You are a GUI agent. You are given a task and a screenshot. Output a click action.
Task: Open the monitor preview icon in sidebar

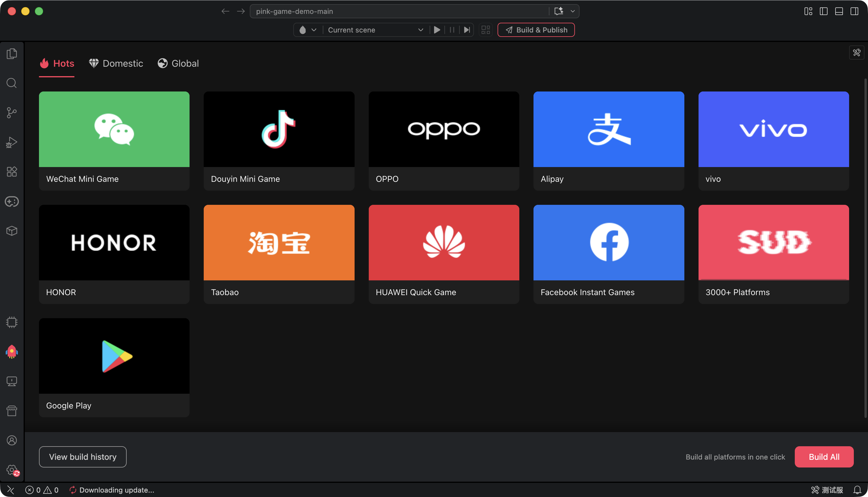tap(12, 381)
